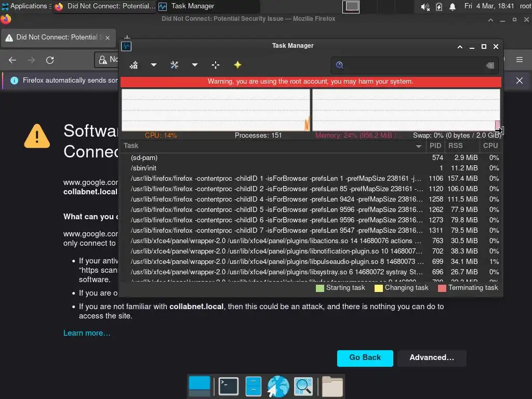532x399 pixels.
Task: Select the libactions.so wrapper process row
Action: click(311, 241)
